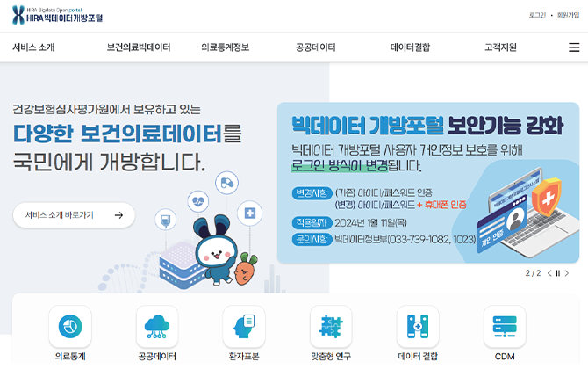Open the 맞춤형 연구 puzzle icon

click(x=331, y=326)
